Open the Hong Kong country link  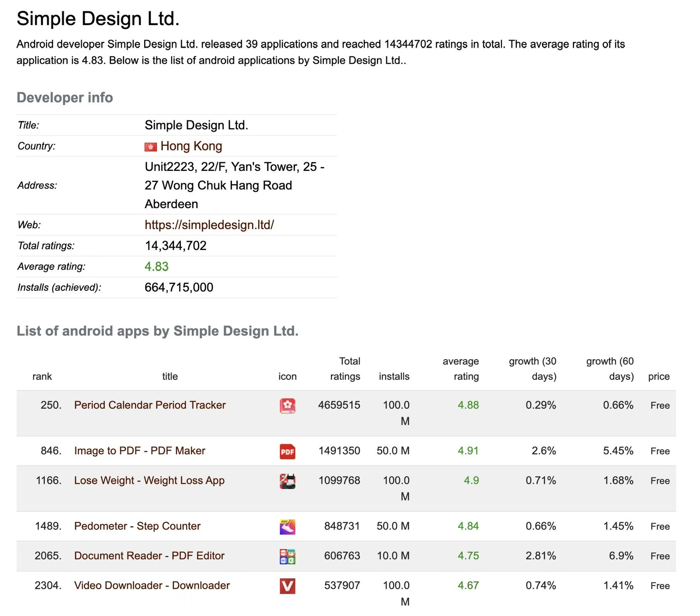191,146
